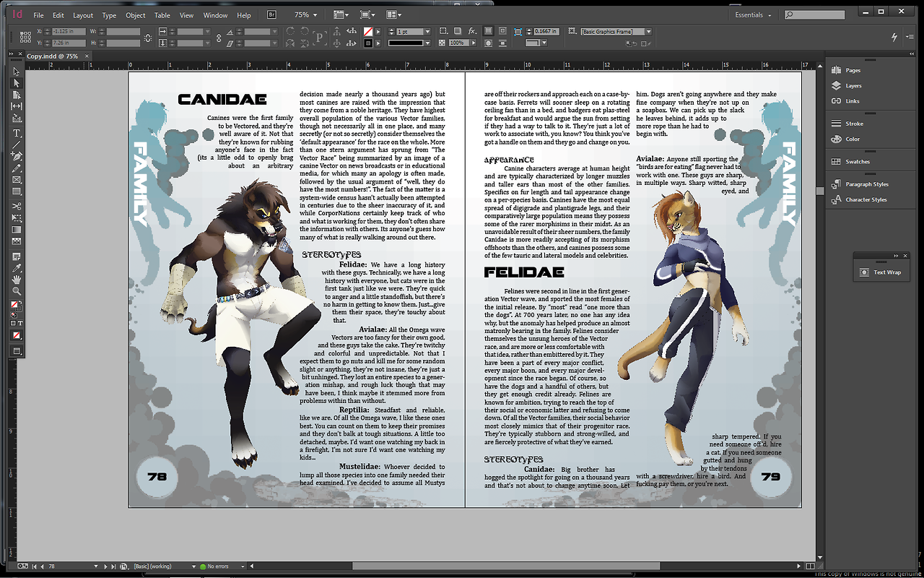Image resolution: width=924 pixels, height=578 pixels.
Task: Select the Pen tool
Action: pyautogui.click(x=17, y=157)
